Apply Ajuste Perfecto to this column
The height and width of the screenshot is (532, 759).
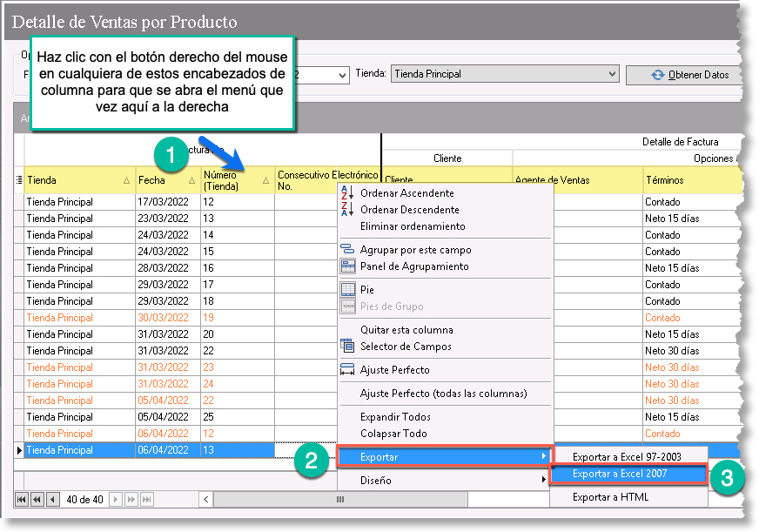446,370
